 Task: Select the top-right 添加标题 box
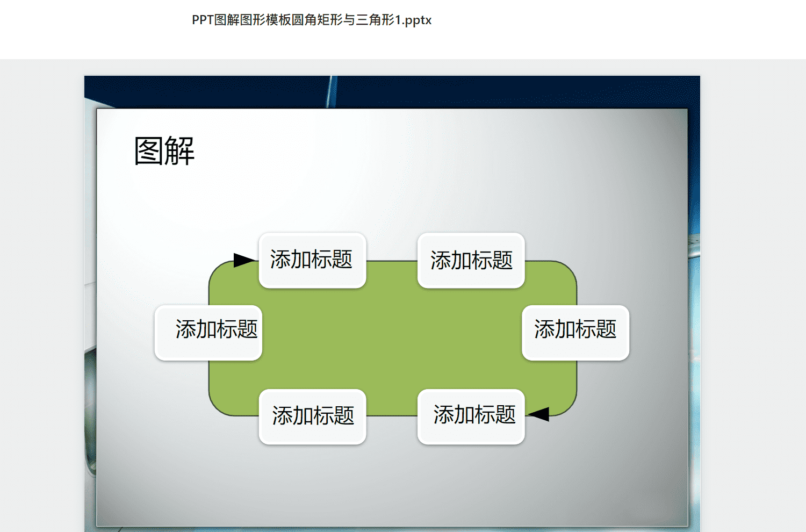coord(471,260)
